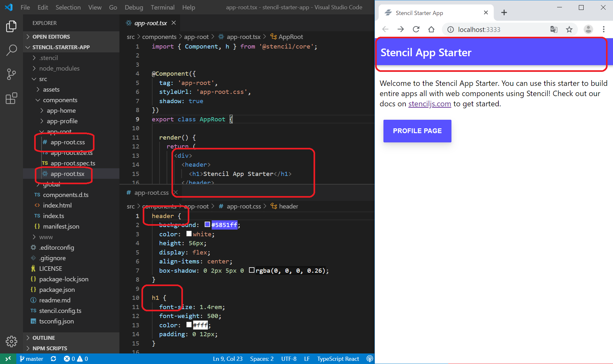The width and height of the screenshot is (613, 364).
Task: Click the synchronize changes icon
Action: pyautogui.click(x=53, y=359)
